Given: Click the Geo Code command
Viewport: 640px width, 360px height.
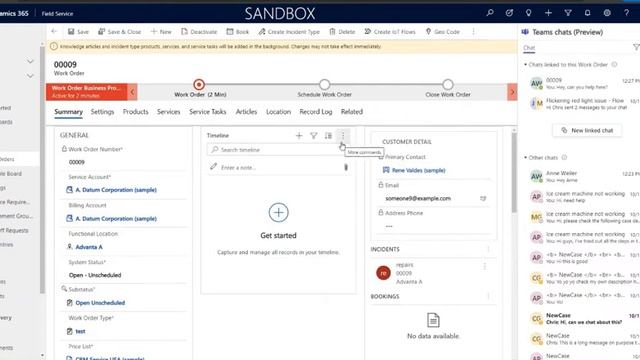Looking at the screenshot, I should (x=443, y=31).
